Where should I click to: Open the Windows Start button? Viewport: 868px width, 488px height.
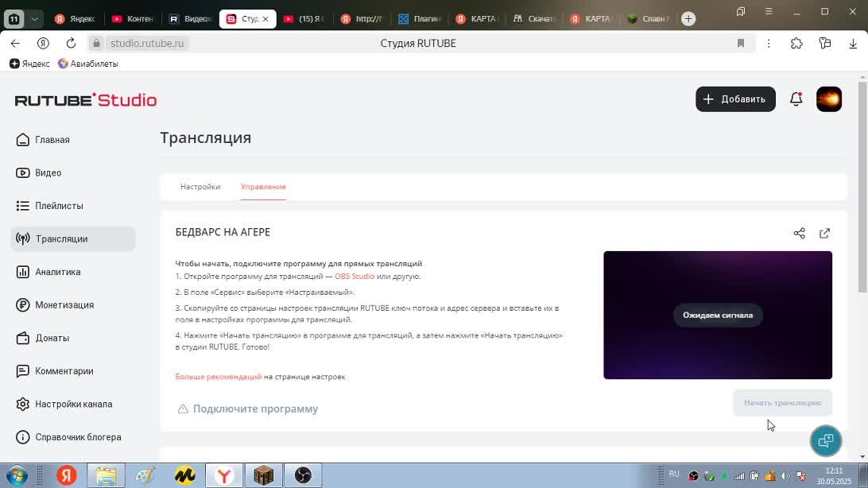tap(17, 476)
